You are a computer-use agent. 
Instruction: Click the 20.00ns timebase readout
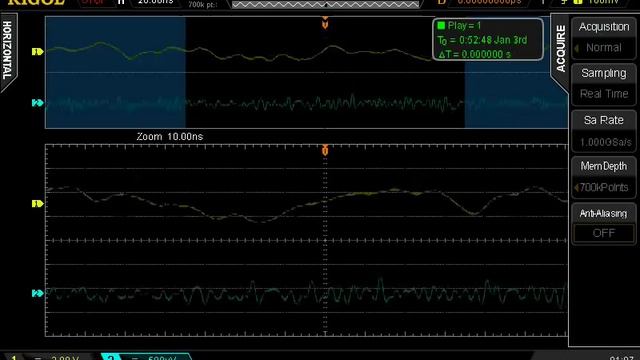156,2
